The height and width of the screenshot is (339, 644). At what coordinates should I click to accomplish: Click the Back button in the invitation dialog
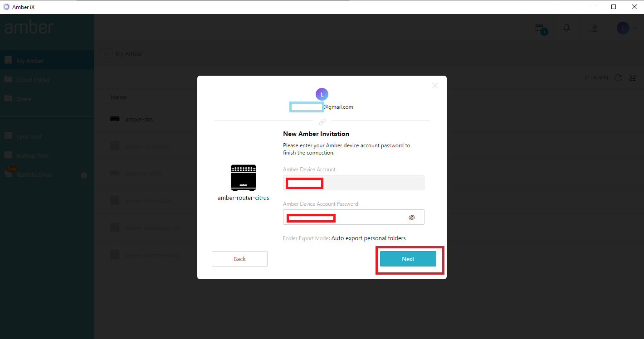(239, 259)
